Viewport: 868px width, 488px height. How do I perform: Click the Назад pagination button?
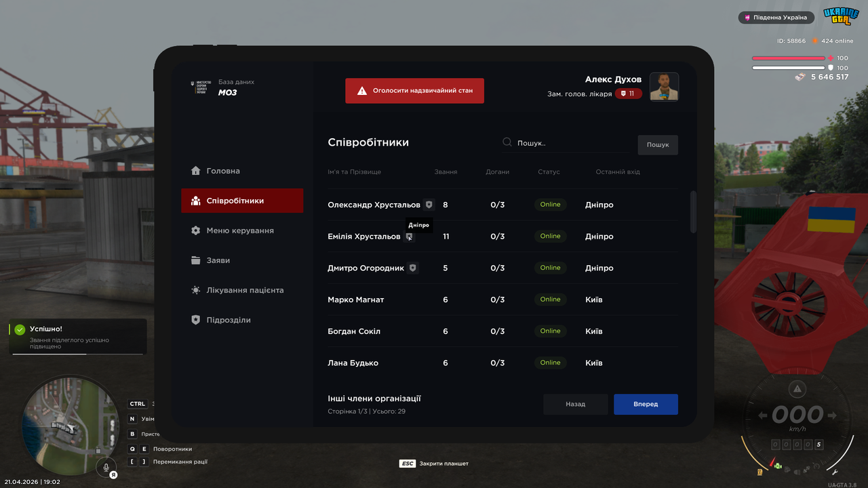576,404
